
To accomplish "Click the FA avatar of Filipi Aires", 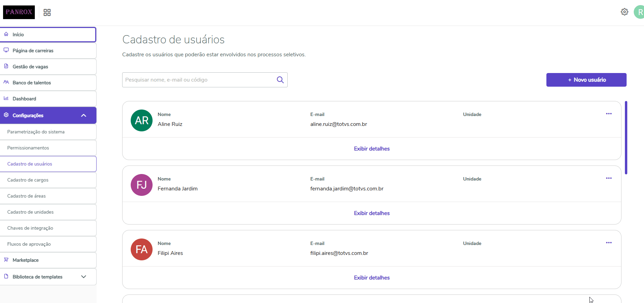I will click(x=142, y=249).
